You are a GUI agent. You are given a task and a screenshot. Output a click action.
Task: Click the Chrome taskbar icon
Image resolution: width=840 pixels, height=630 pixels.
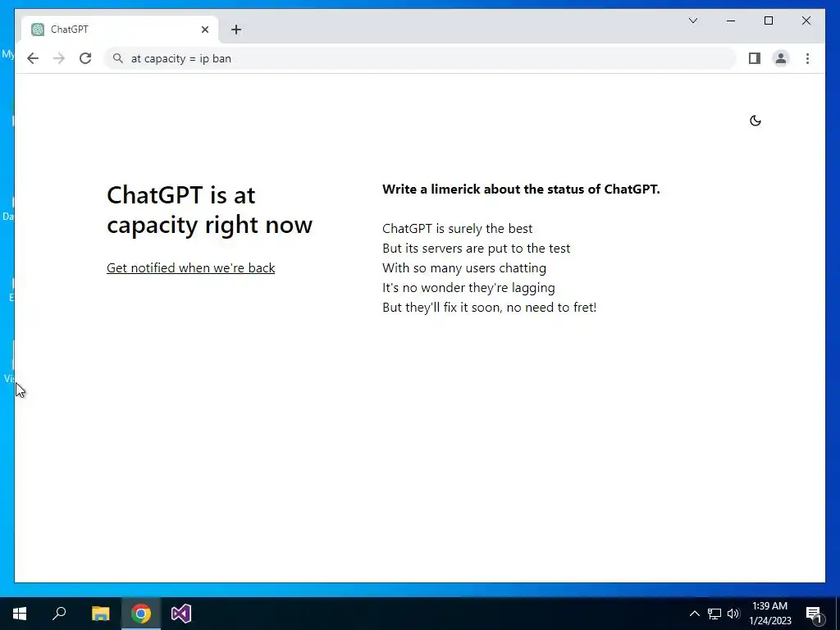[x=141, y=614]
